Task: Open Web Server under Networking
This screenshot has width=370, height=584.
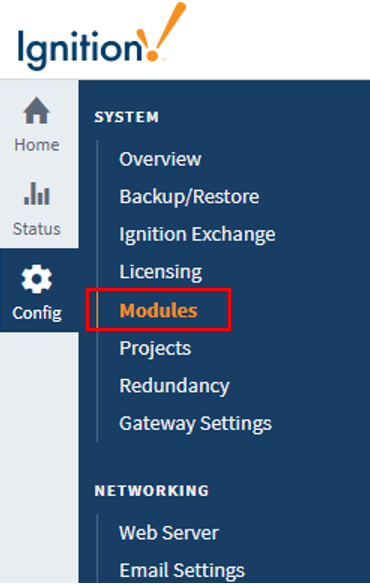Action: click(168, 533)
